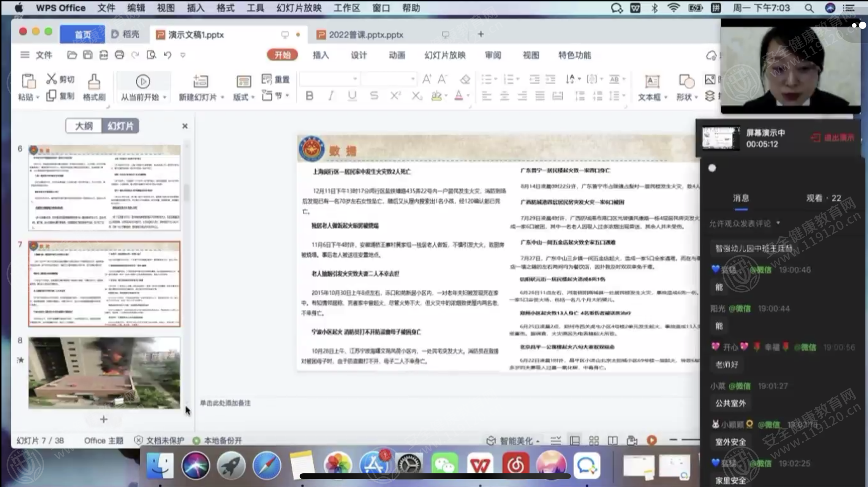Screen dimensions: 868x487
Task: Clear formatting eraser icon
Action: click(x=465, y=79)
